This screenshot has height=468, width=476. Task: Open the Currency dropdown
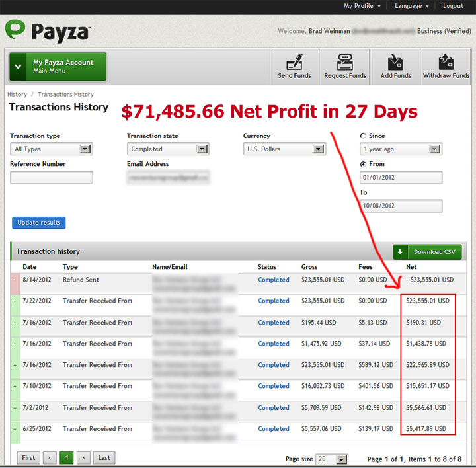(x=284, y=149)
